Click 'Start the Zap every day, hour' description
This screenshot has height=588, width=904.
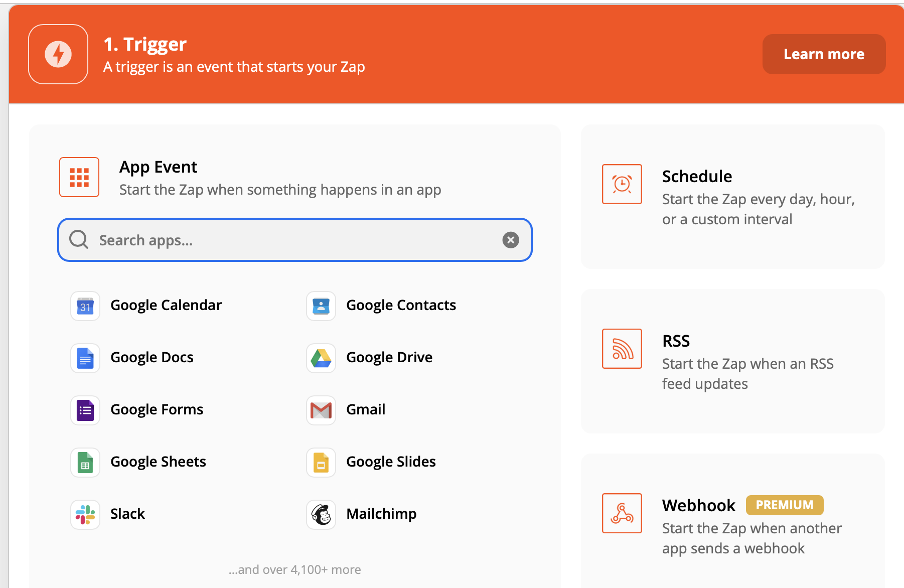758,209
